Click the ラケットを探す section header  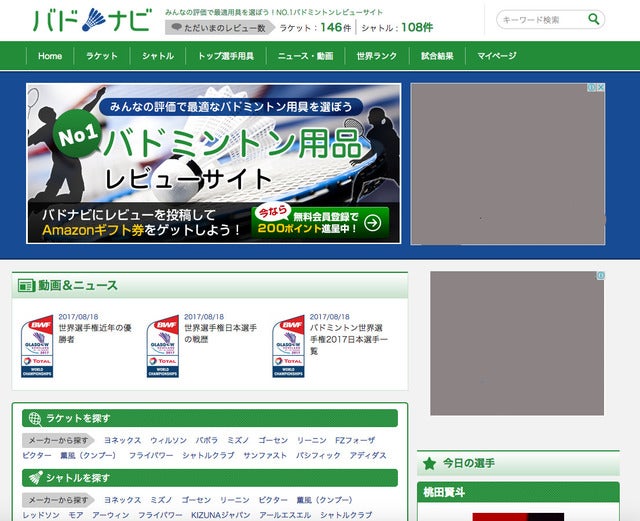point(210,419)
